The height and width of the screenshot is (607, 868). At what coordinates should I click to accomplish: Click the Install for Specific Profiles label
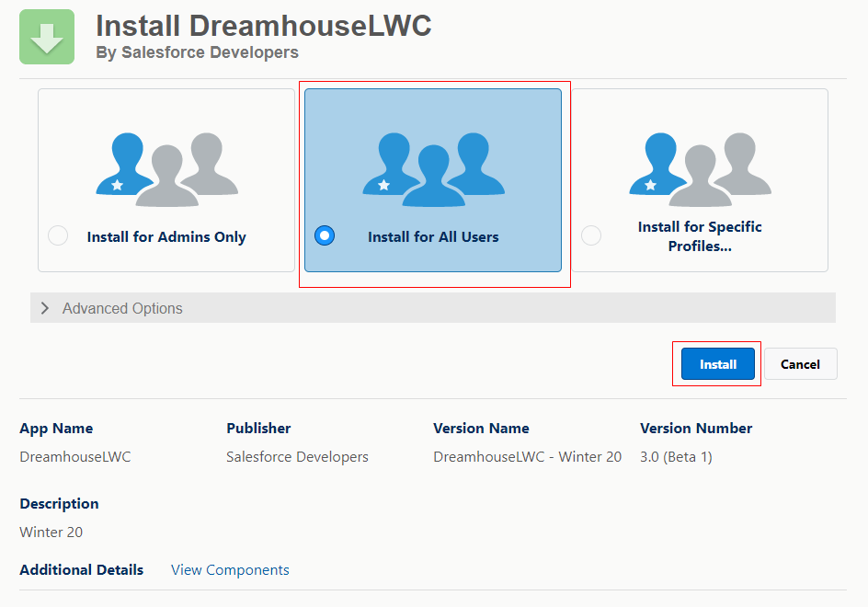700,236
